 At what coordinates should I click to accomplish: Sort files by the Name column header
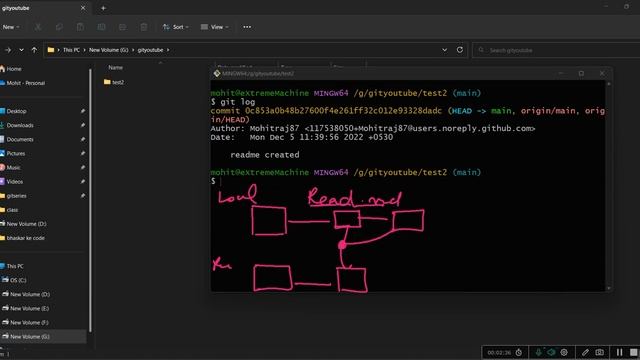point(116,67)
